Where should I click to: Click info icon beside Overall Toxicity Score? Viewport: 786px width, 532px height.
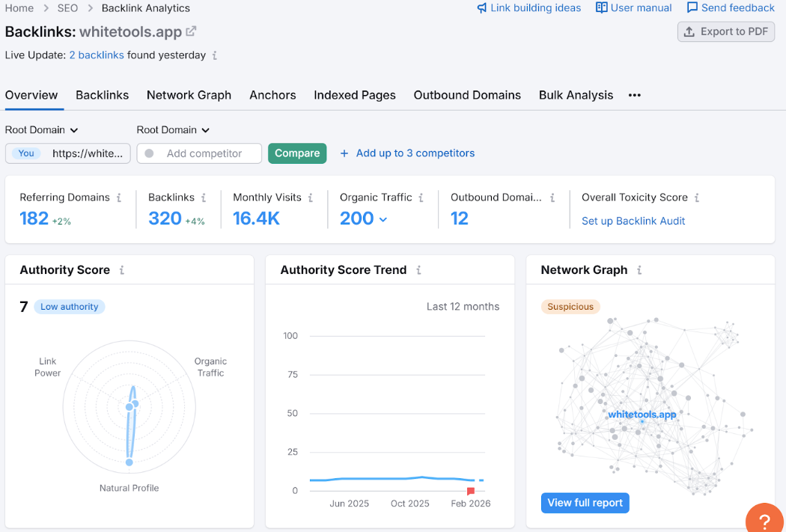click(697, 198)
